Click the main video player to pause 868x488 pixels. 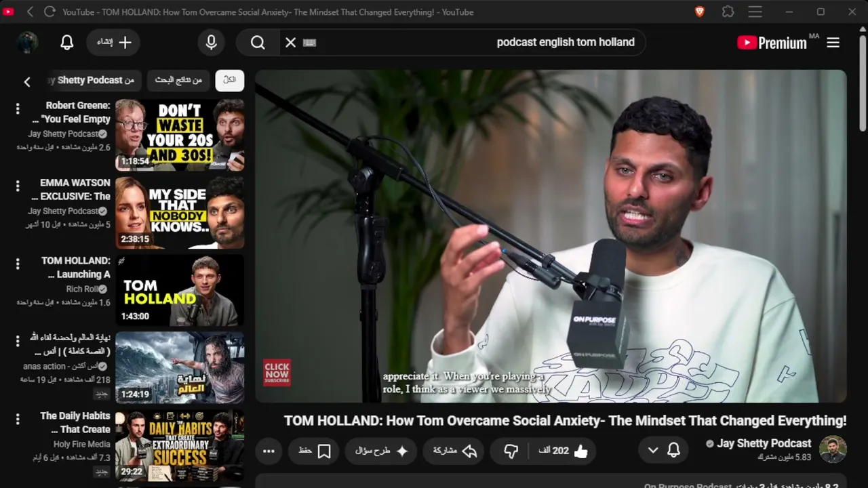point(551,236)
